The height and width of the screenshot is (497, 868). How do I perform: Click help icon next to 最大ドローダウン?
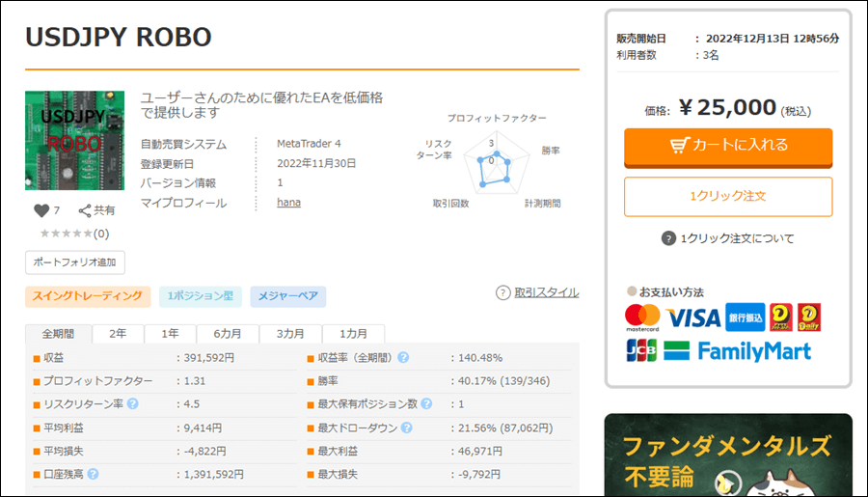(x=403, y=428)
